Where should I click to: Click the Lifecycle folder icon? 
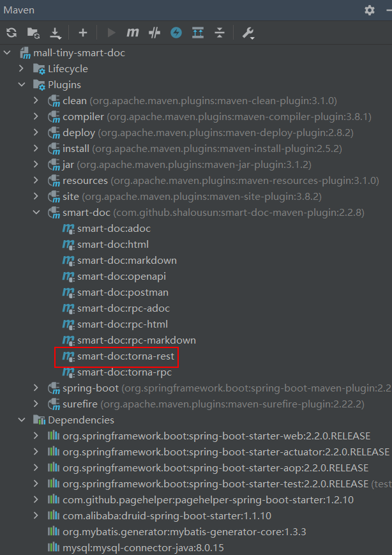(39, 69)
